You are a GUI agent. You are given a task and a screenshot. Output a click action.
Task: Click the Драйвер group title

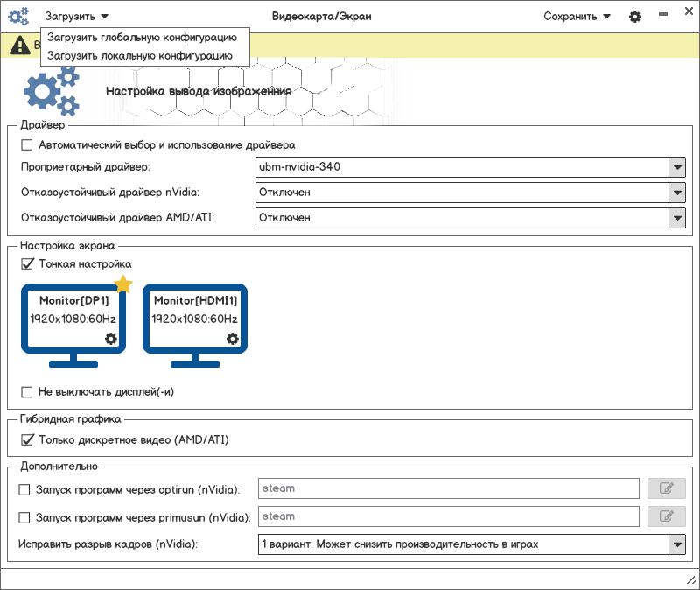[42, 124]
